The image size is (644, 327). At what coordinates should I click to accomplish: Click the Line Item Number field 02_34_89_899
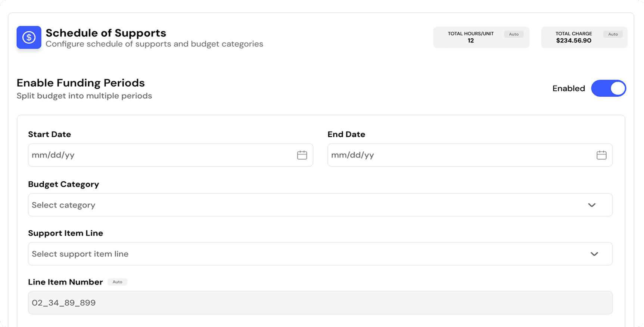click(x=320, y=303)
